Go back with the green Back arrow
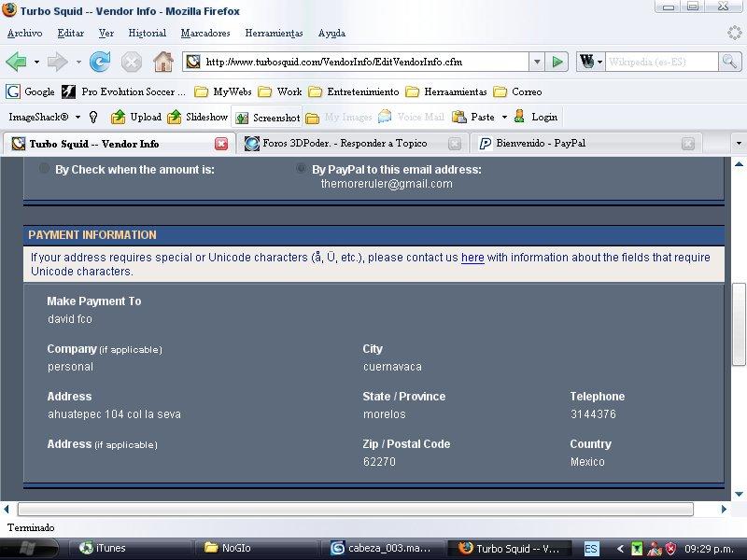 pos(16,62)
